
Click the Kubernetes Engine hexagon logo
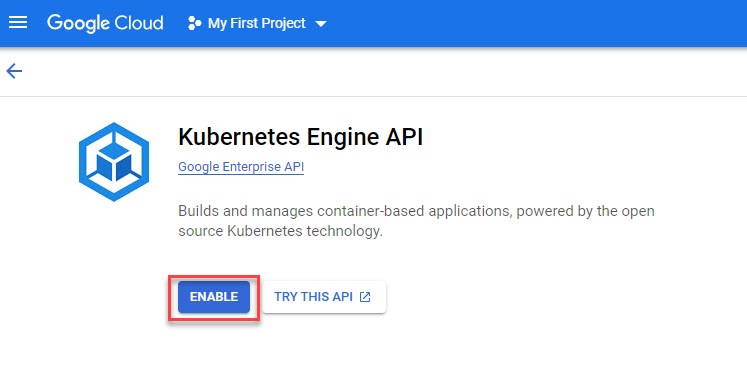[x=114, y=162]
